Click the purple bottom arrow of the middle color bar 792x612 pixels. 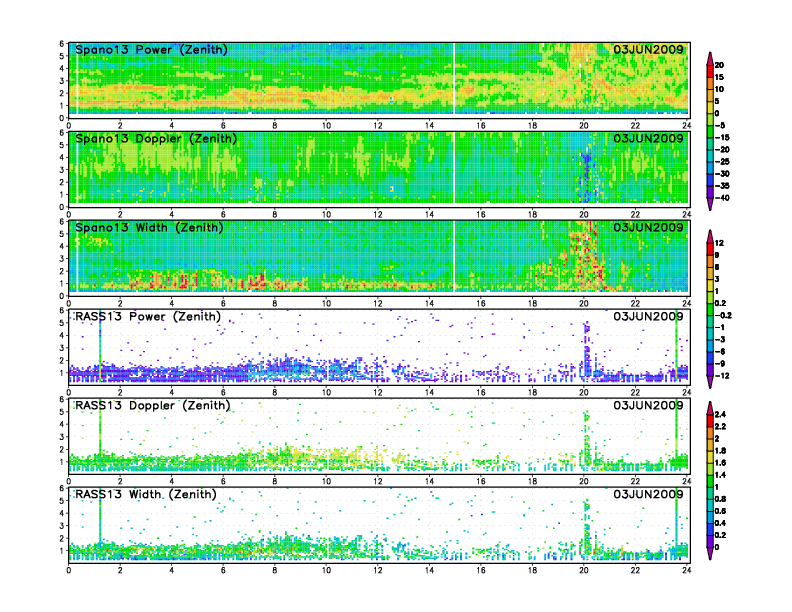click(710, 383)
